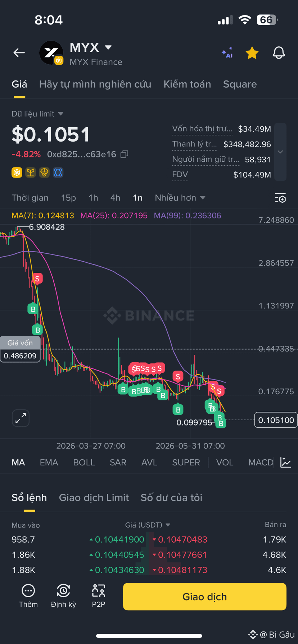Tap the Giao dịch button
Viewport: 298px width, 644px height.
tap(205, 597)
